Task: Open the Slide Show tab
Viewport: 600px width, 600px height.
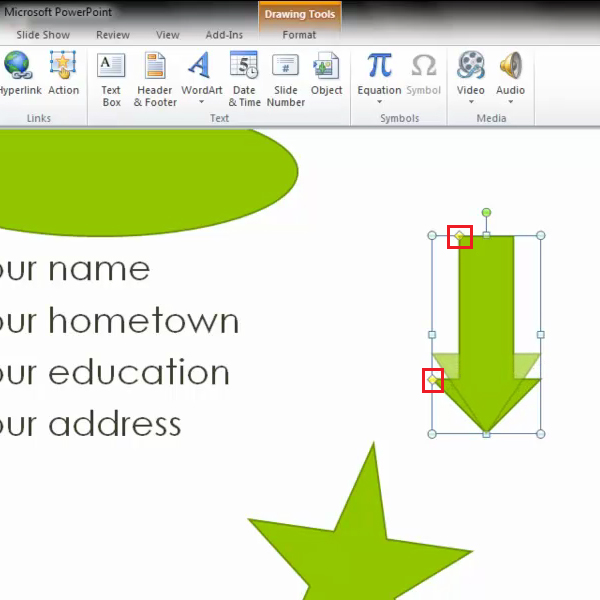Action: coord(43,35)
